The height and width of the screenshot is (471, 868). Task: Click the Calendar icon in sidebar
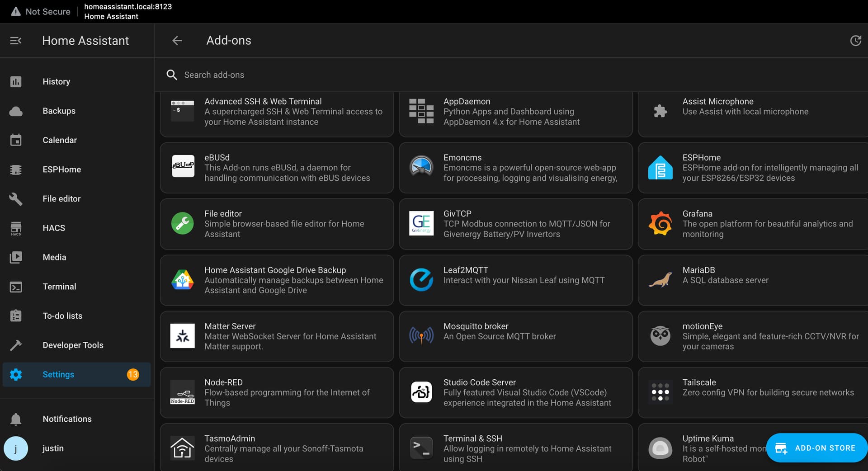tap(16, 140)
